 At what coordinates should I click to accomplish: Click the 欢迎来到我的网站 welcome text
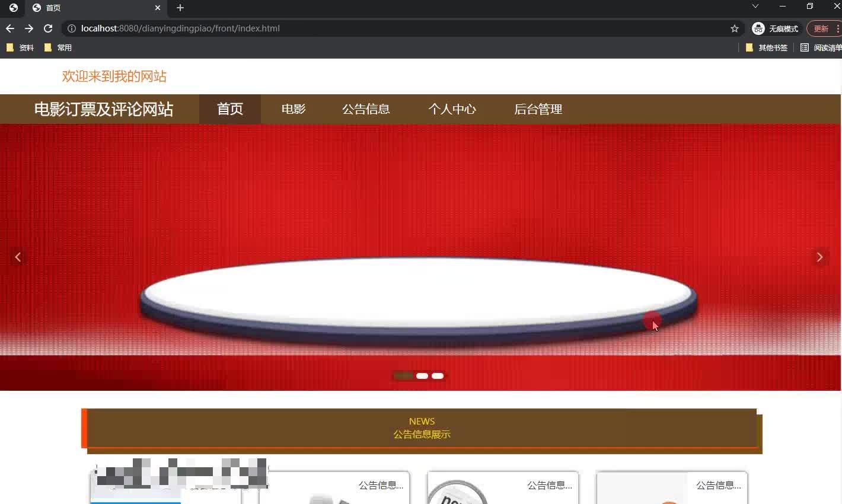click(x=114, y=76)
